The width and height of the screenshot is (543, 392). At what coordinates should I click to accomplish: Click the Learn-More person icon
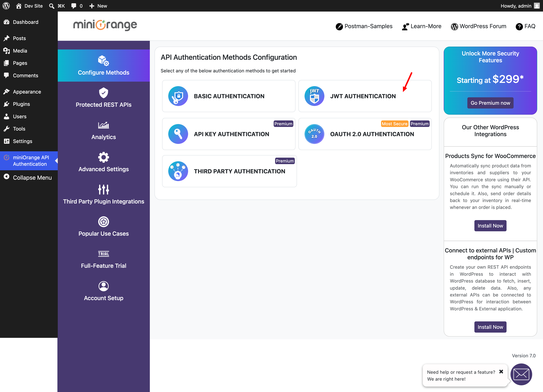pyautogui.click(x=405, y=27)
